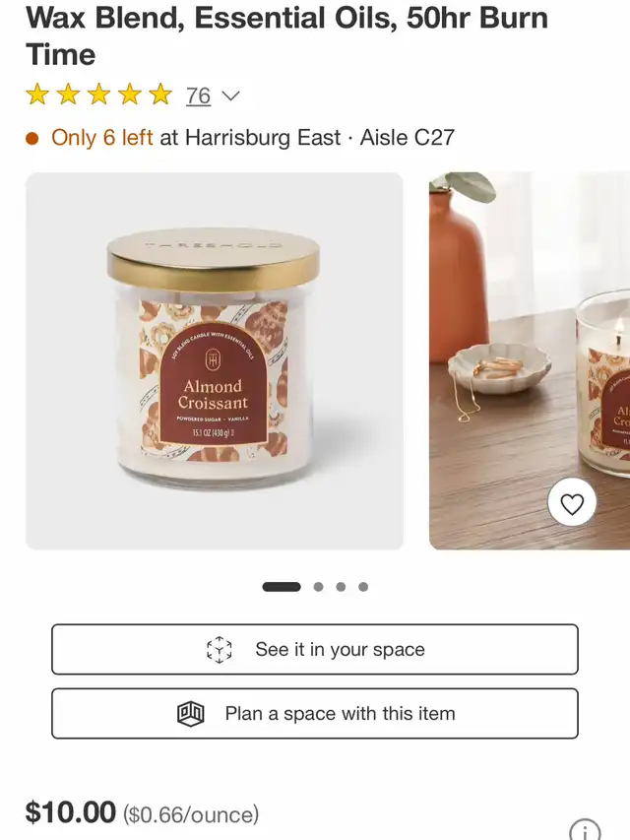Open the Almond Croissant candle main image
630x840 pixels.
tap(215, 361)
